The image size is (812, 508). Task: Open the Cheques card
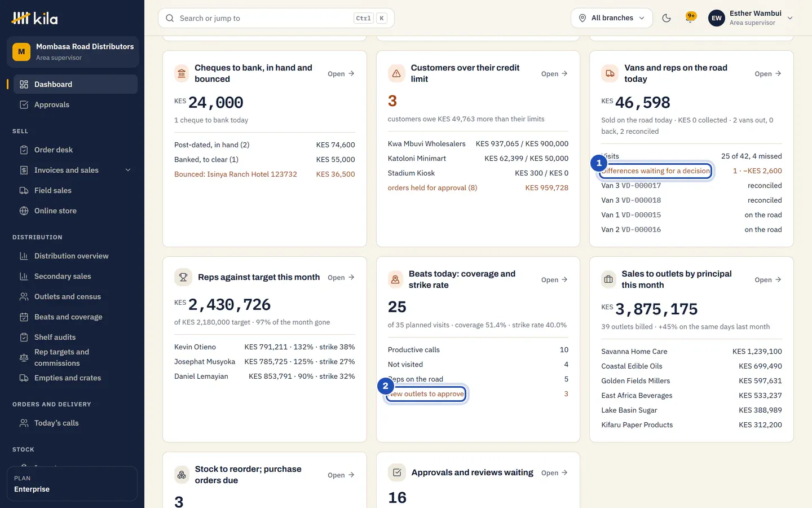(341, 73)
